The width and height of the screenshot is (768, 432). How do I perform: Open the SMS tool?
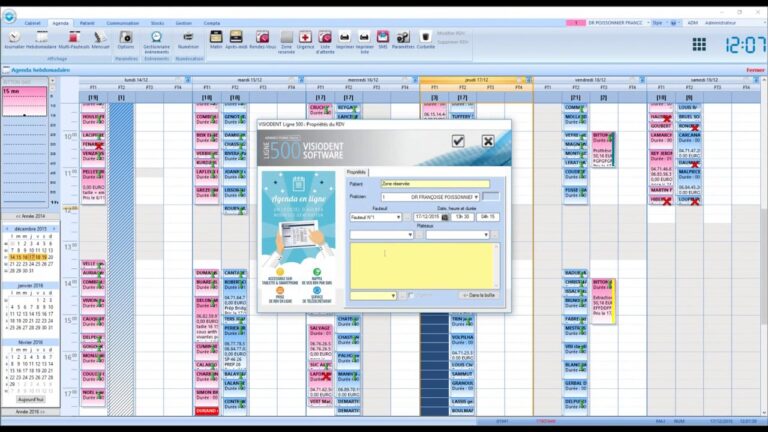click(383, 39)
